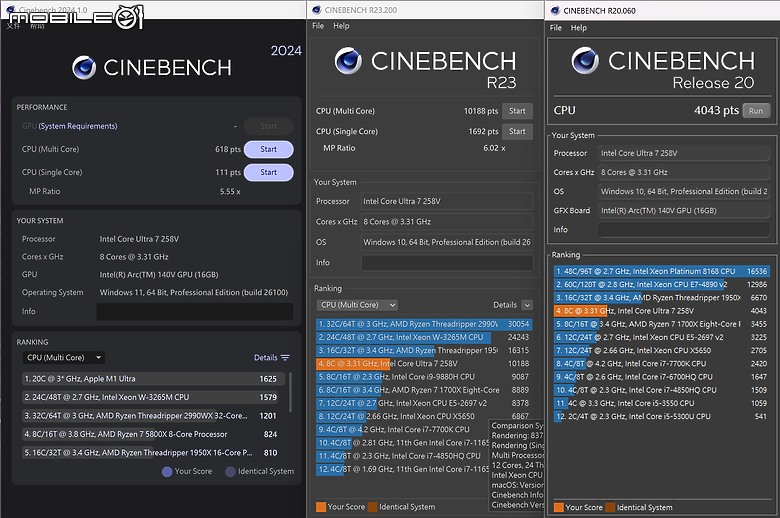
Task: Select Core i7-6700HQ row scoring 1647
Action: pyautogui.click(x=662, y=377)
